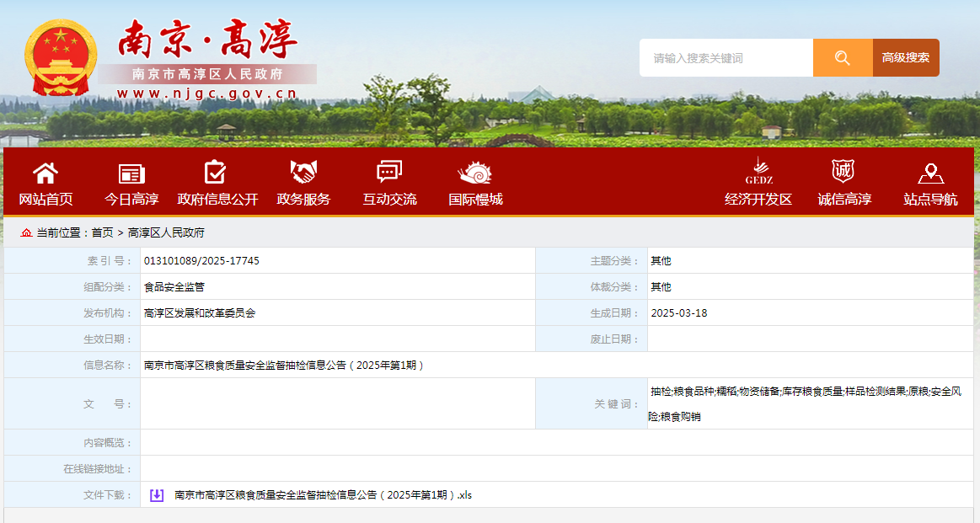Click the 组配分类 field label
Viewport: 980px width, 523px height.
pyautogui.click(x=108, y=287)
